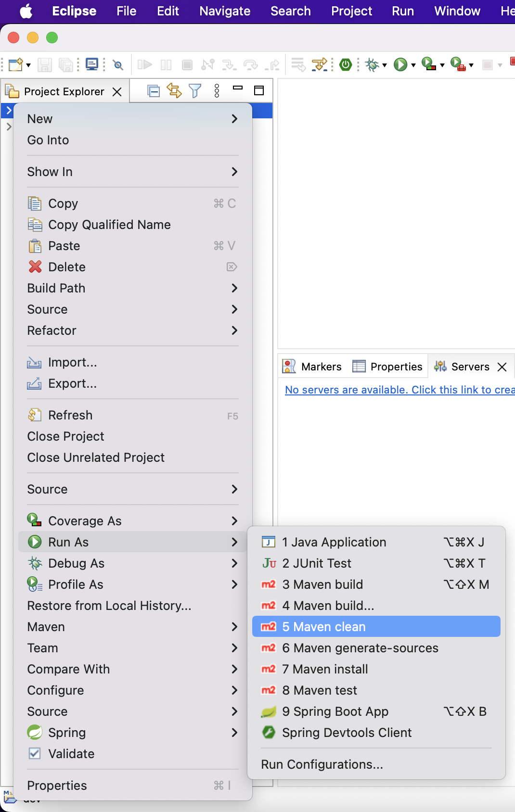
Task: Click the green Run toolbar button
Action: coord(400,64)
